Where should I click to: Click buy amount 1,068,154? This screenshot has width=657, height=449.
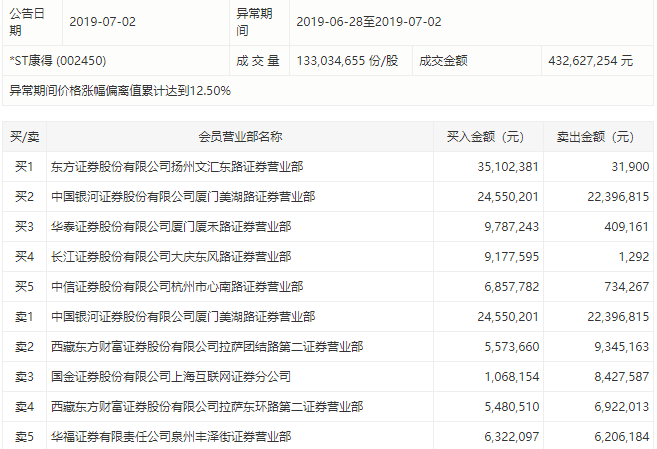512,377
